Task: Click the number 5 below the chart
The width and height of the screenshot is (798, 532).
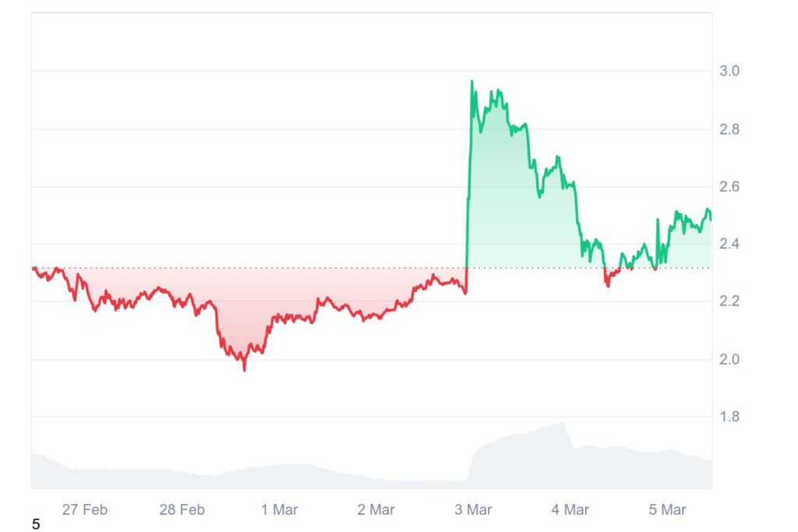Action: 36,524
